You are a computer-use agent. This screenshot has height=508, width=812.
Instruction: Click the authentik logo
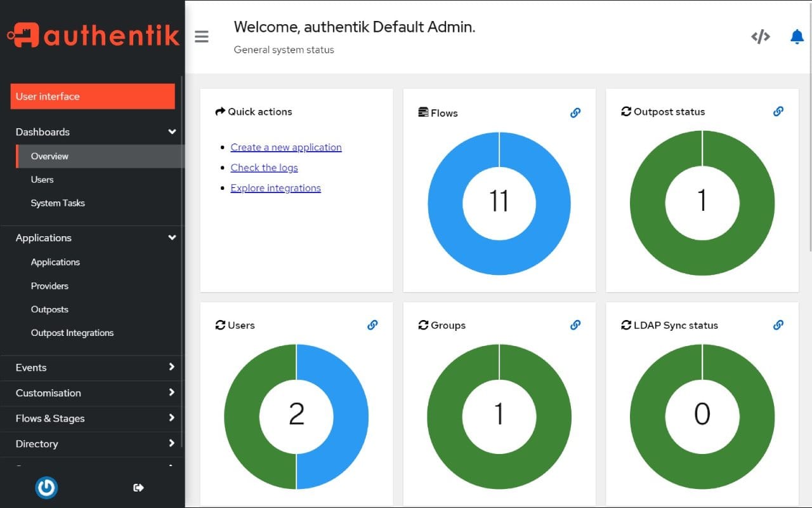[93, 36]
